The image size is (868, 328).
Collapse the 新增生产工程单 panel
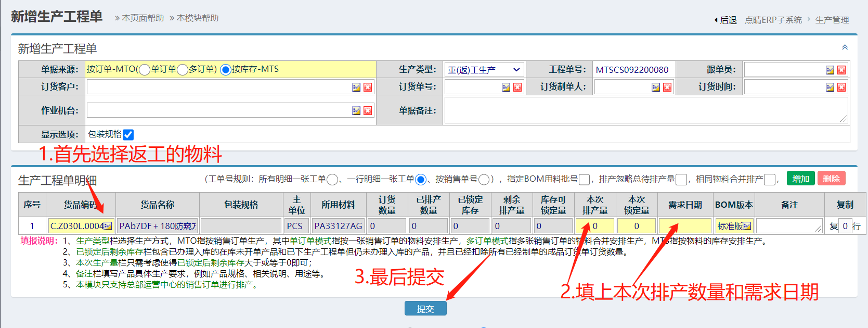coord(845,47)
